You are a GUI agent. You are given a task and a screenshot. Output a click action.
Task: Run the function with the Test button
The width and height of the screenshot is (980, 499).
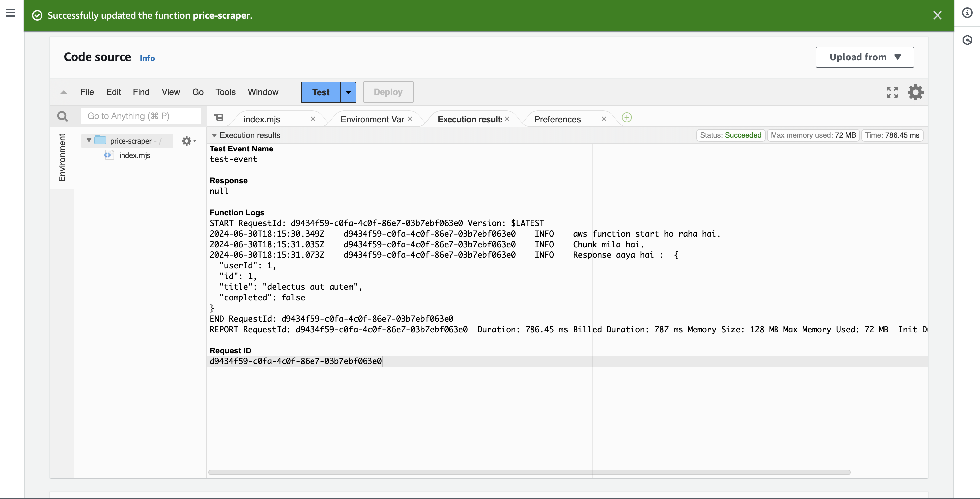click(321, 92)
